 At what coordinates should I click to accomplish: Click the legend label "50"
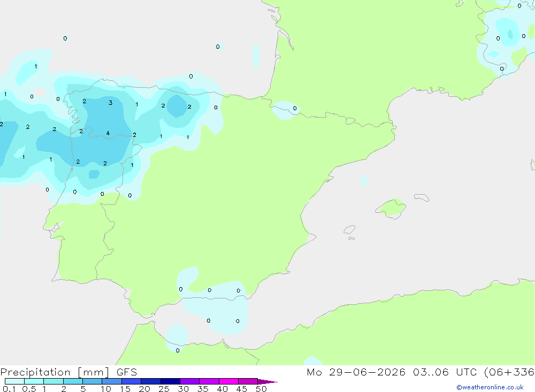point(261,389)
